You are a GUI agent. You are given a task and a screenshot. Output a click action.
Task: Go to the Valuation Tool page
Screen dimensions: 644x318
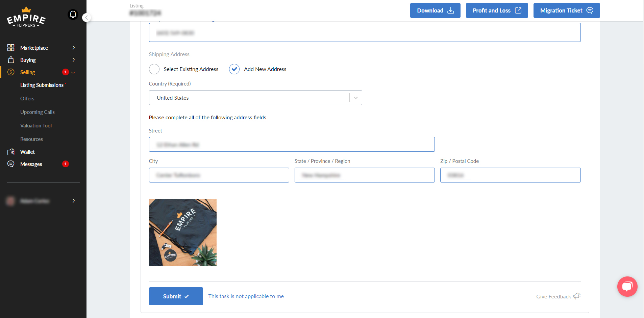pyautogui.click(x=36, y=126)
